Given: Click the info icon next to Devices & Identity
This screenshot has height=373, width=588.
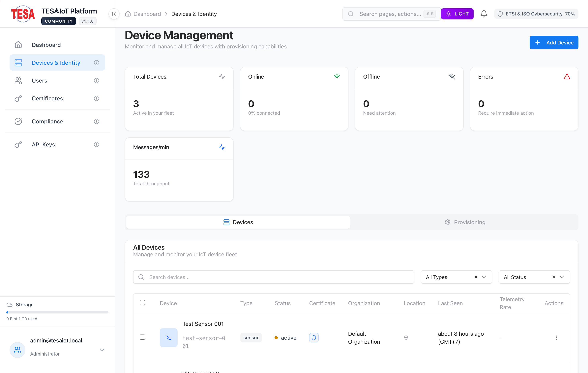Looking at the screenshot, I should pyautogui.click(x=97, y=63).
